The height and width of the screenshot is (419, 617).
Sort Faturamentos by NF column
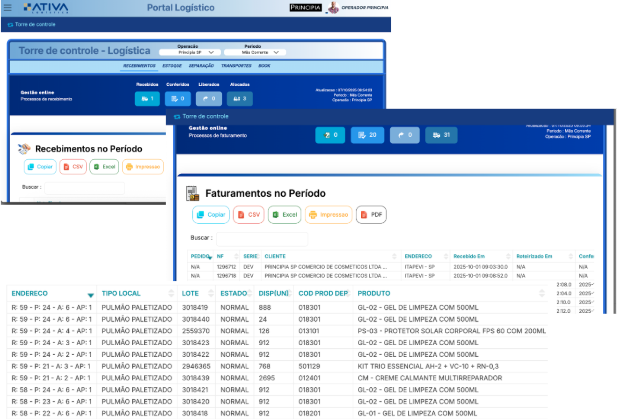coord(227,256)
